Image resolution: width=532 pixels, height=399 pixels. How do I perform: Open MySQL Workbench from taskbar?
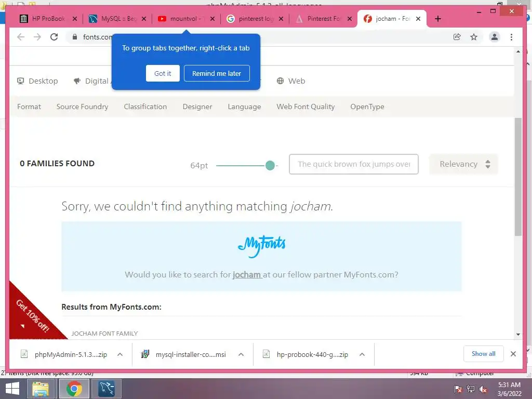pyautogui.click(x=107, y=389)
